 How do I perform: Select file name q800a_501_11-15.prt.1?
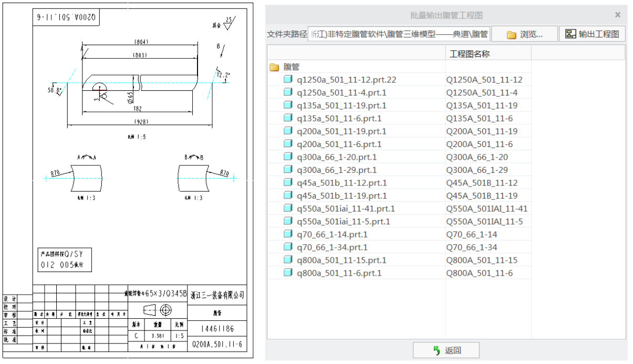coord(341,260)
